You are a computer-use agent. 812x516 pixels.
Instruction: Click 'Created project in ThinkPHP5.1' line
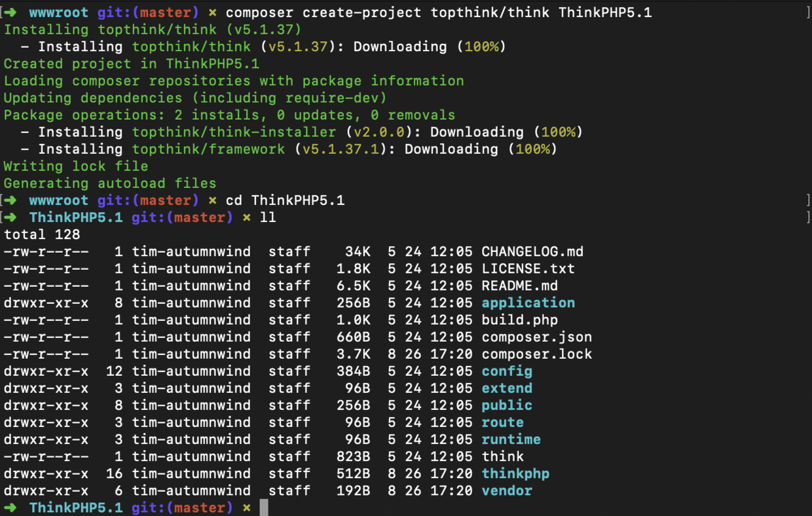click(132, 64)
